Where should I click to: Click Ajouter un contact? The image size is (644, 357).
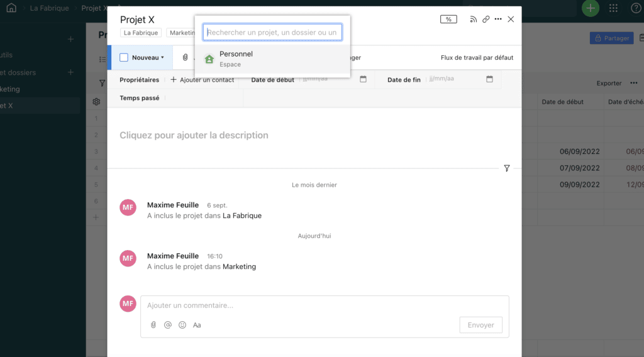(203, 80)
